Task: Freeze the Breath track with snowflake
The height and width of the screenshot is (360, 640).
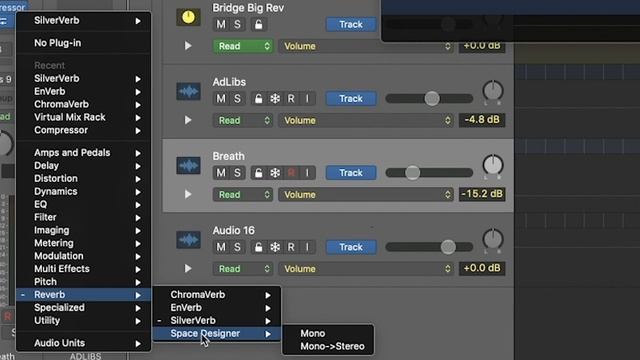Action: (x=275, y=173)
